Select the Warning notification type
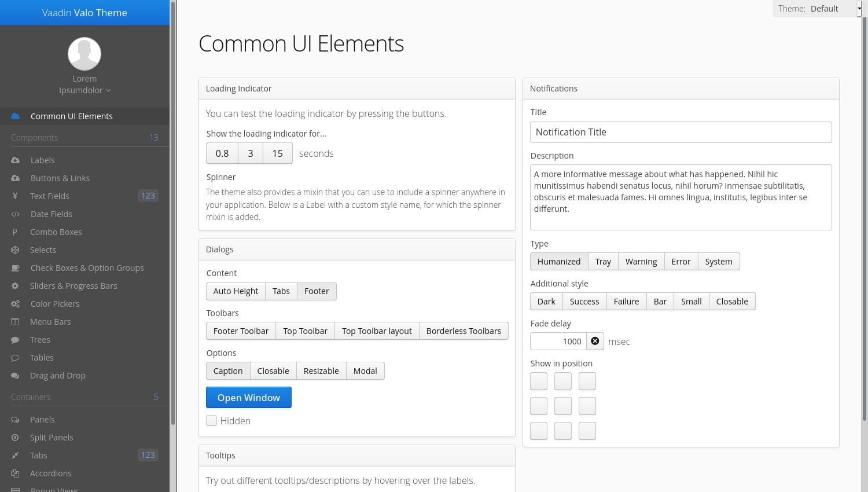Viewport: 868px width, 492px height. (641, 262)
